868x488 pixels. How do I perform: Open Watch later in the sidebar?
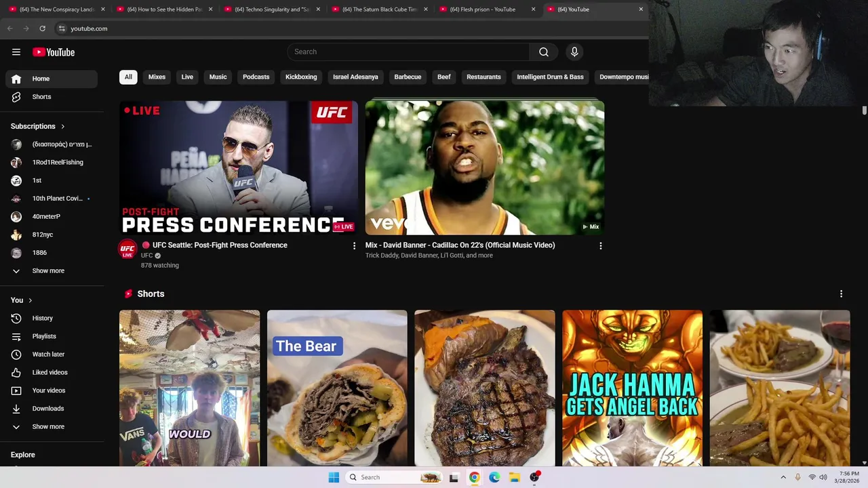pyautogui.click(x=52, y=354)
